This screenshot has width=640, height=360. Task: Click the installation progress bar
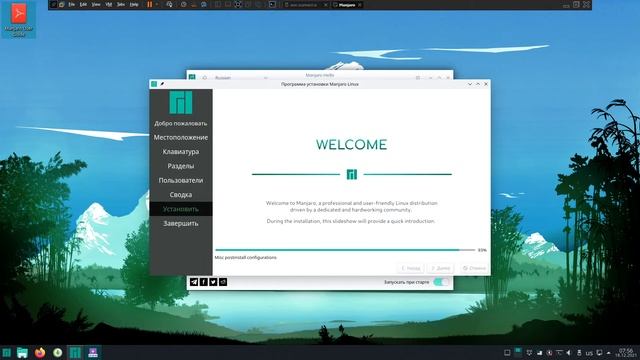coord(345,250)
